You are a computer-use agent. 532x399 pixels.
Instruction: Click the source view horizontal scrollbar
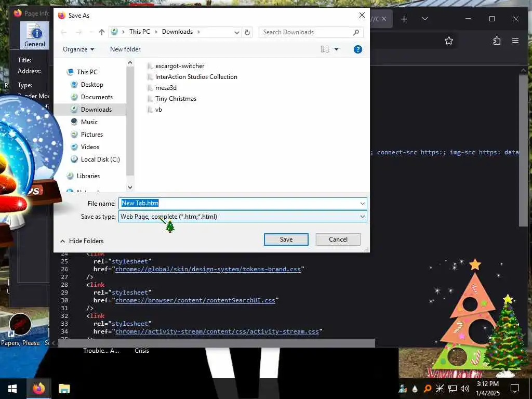(217, 343)
